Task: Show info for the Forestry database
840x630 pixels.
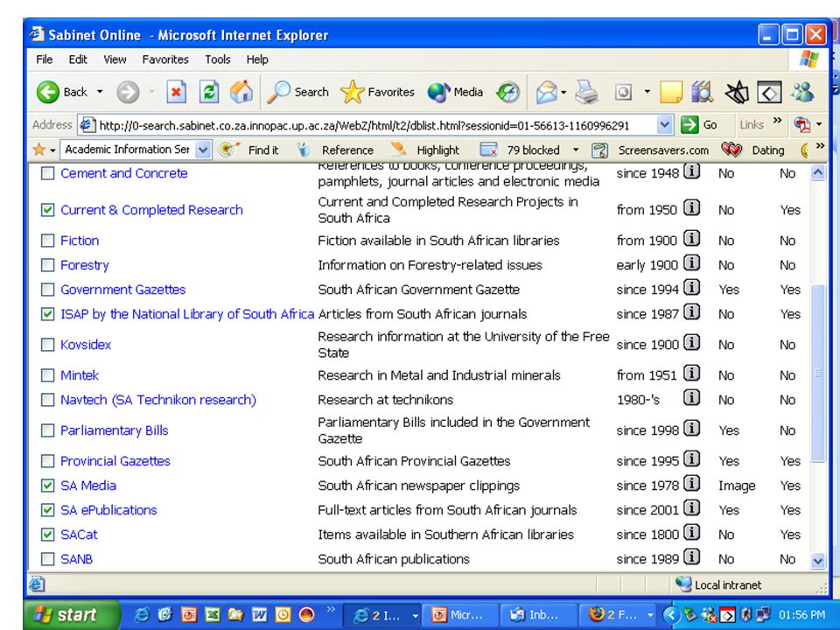Action: point(692,263)
